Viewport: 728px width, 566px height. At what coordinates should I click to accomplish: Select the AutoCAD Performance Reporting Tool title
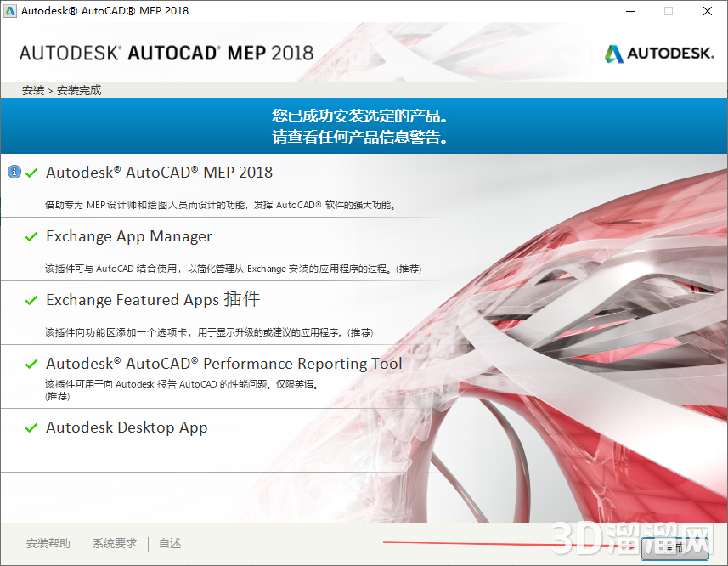coord(224,364)
